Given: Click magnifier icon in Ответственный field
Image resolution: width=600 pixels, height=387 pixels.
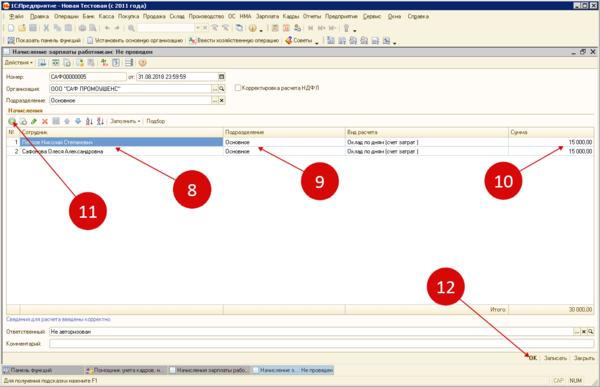Looking at the screenshot, I should [591, 332].
